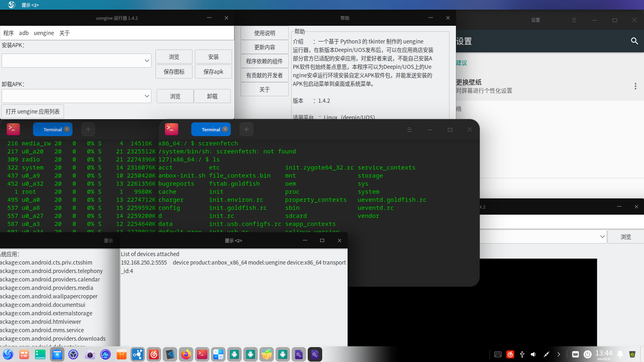Click 浏览 button next to 卸载APK
Image resolution: width=644 pixels, height=362 pixels.
tap(175, 96)
